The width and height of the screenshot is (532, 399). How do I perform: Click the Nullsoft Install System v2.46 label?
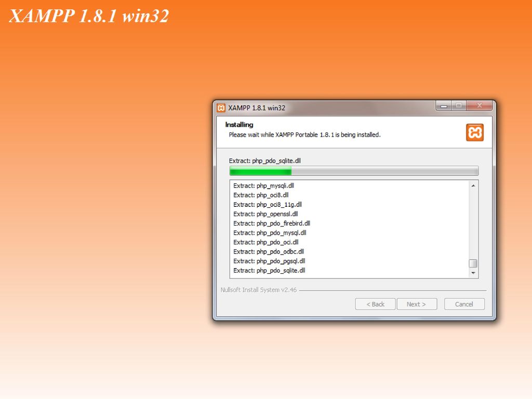(259, 290)
